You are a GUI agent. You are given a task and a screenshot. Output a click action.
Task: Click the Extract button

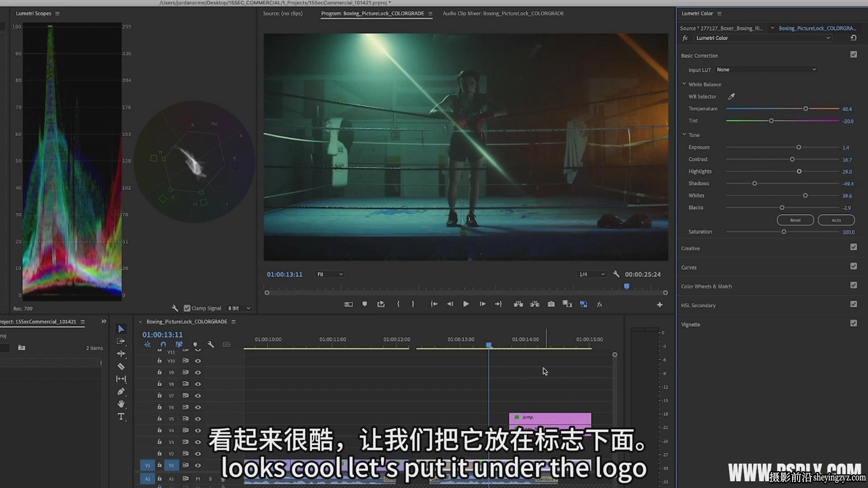coord(535,304)
